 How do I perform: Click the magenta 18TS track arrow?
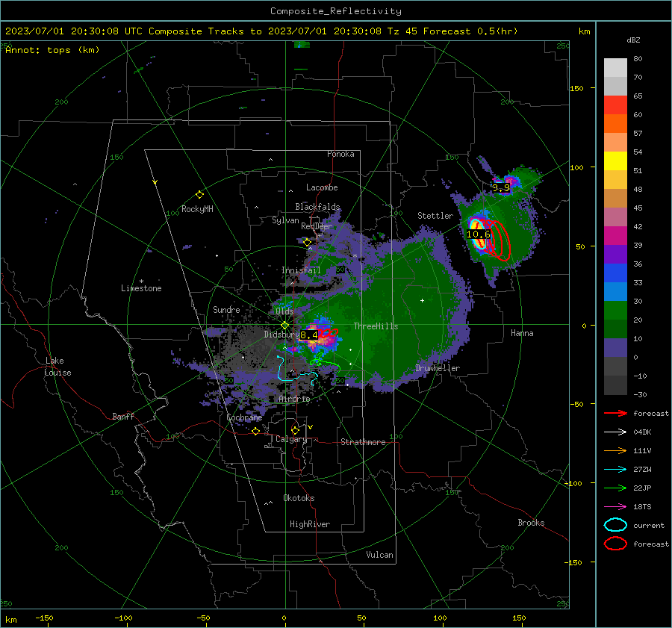pyautogui.click(x=615, y=507)
